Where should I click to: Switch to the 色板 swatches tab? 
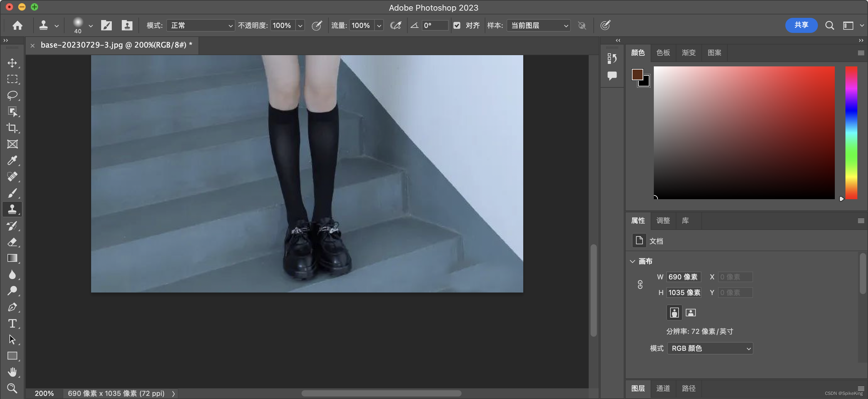[663, 53]
